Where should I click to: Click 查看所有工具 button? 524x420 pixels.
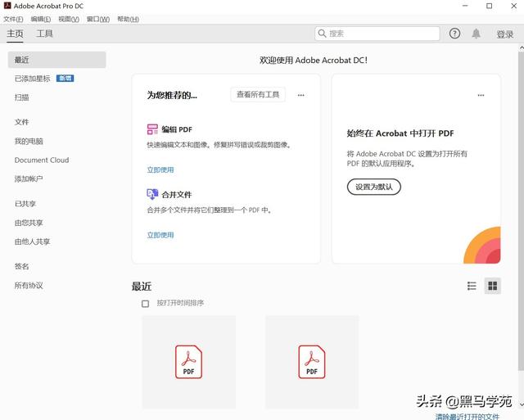point(258,95)
